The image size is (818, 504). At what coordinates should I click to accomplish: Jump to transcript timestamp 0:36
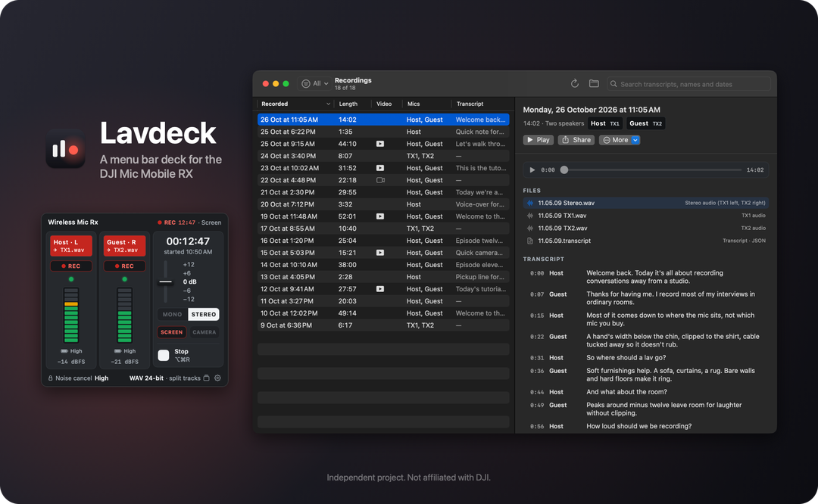pos(537,371)
